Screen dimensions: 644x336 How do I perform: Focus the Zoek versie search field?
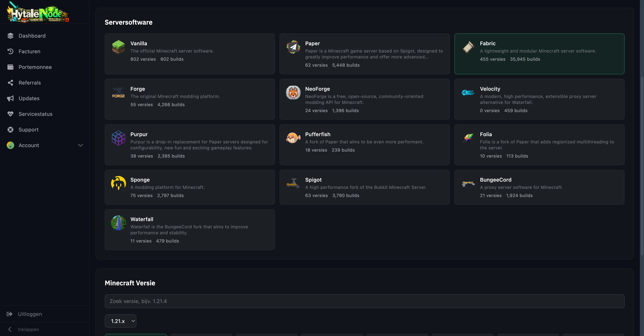tap(364, 301)
